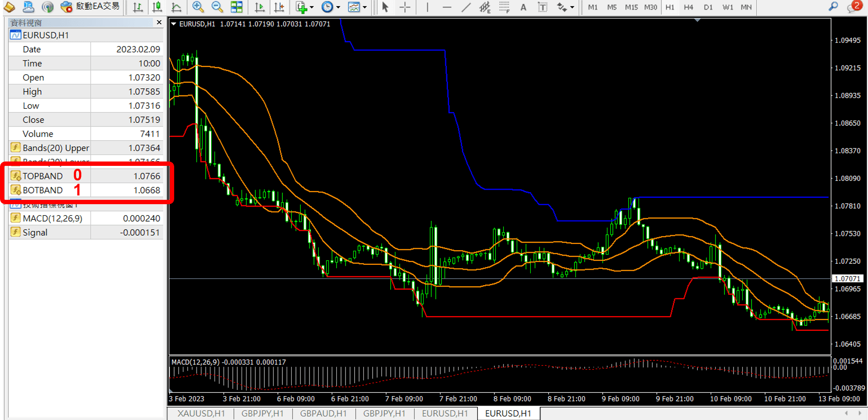The height and width of the screenshot is (420, 868).
Task: Open the add indicator dropdown arrow
Action: tap(311, 7)
